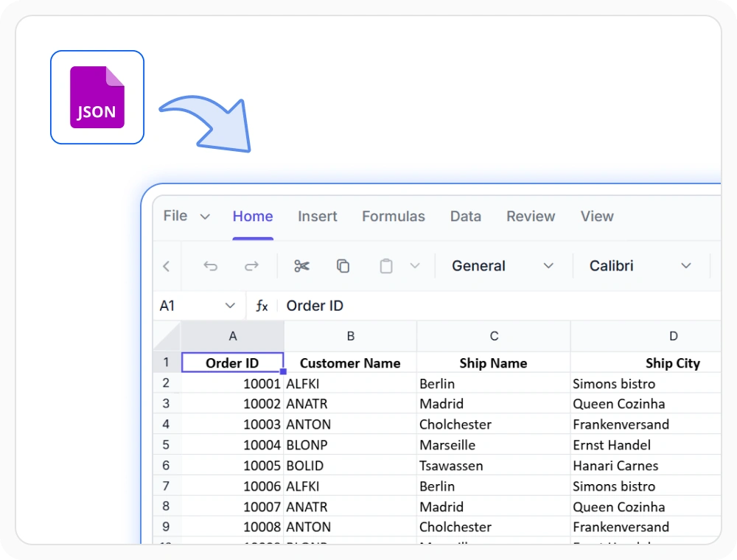Click cell containing 10008
Screen dimensions: 737x560
point(233,527)
